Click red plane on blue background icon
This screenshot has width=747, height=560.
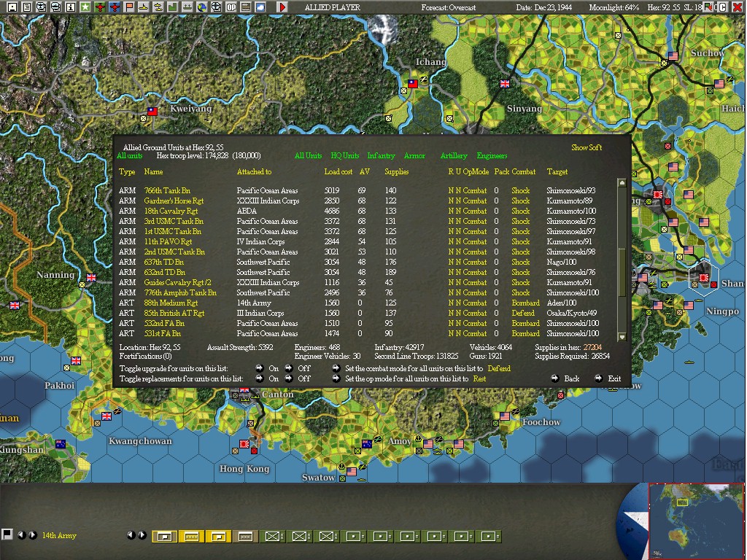tap(115, 7)
